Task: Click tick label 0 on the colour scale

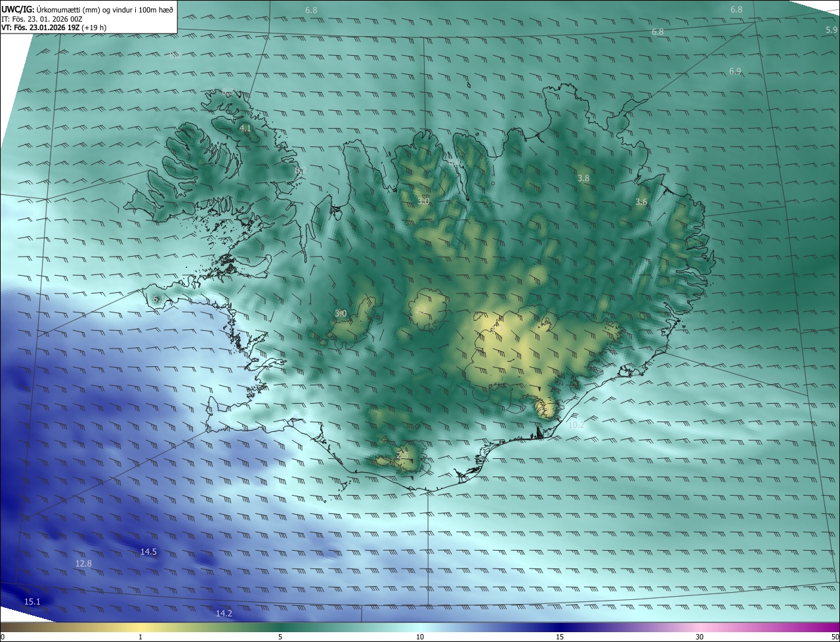Action: (3, 637)
